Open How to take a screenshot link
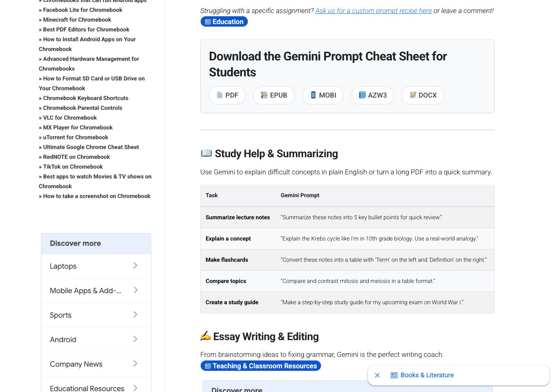Image resolution: width=556 pixels, height=392 pixels. [x=96, y=196]
